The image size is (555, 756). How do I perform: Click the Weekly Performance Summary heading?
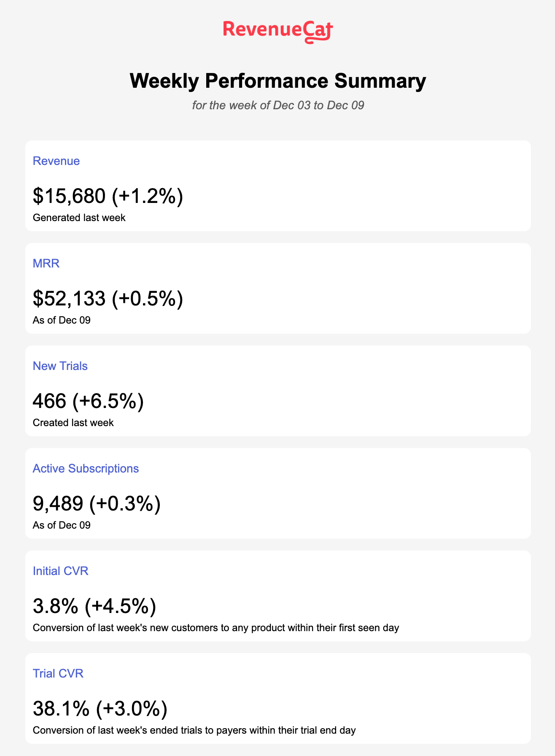(x=278, y=81)
